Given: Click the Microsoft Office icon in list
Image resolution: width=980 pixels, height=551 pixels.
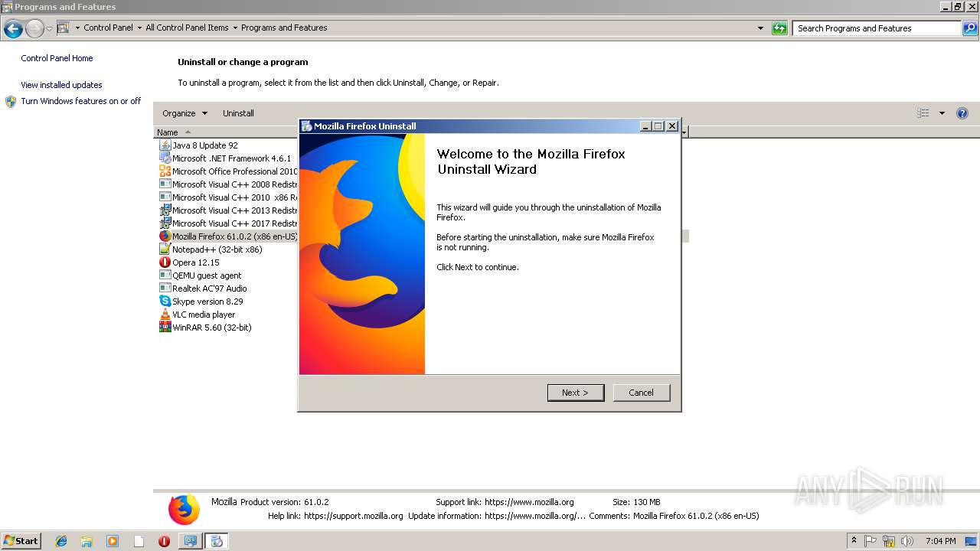Looking at the screenshot, I should coord(165,171).
